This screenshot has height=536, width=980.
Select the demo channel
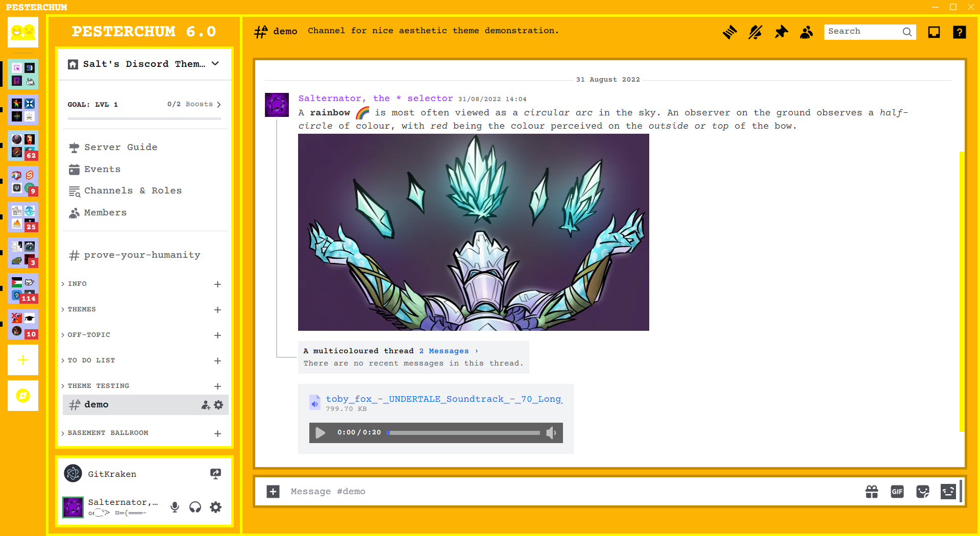click(145, 404)
